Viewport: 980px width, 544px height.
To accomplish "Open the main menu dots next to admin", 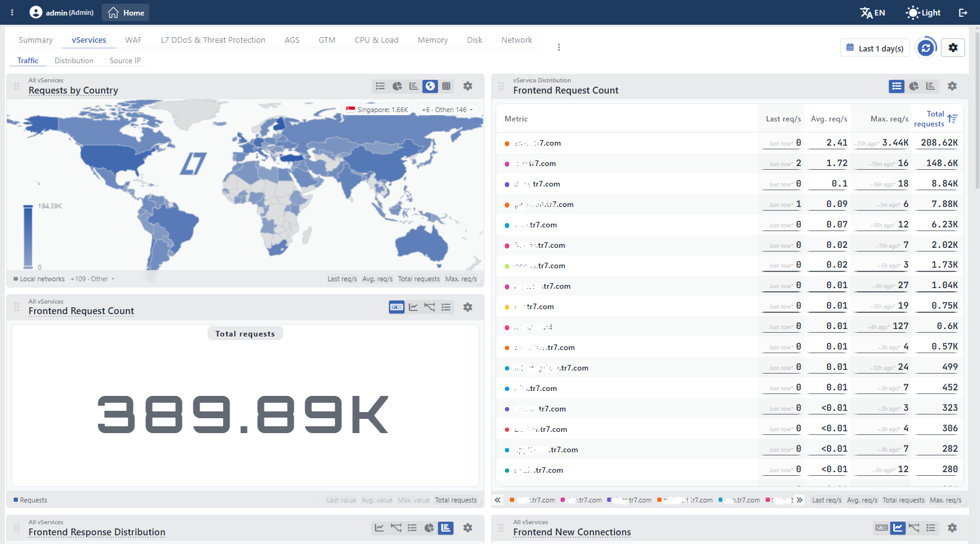I will (12, 12).
